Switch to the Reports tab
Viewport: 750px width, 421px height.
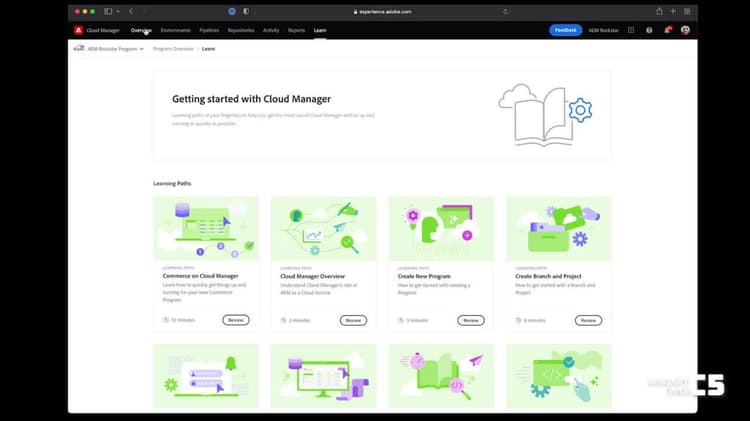297,30
